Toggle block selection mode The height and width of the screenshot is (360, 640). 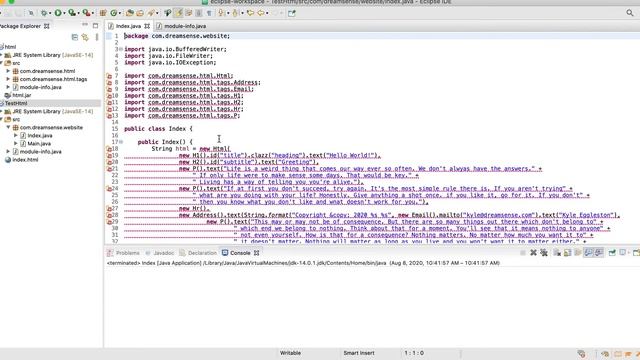[x=199, y=13]
